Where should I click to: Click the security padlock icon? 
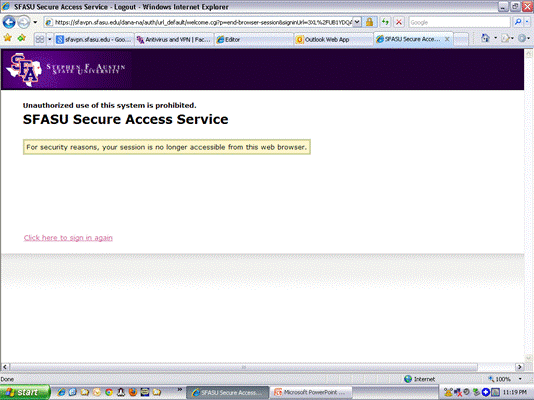369,22
